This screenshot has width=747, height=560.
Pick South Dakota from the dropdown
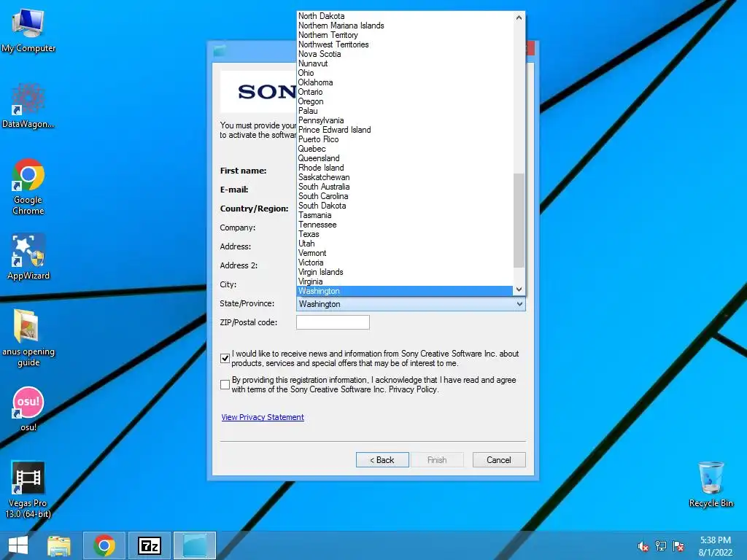[x=405, y=206]
